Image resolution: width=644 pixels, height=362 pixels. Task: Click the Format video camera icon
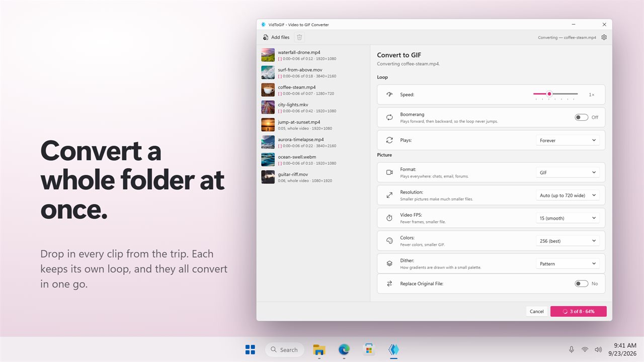[x=389, y=172]
